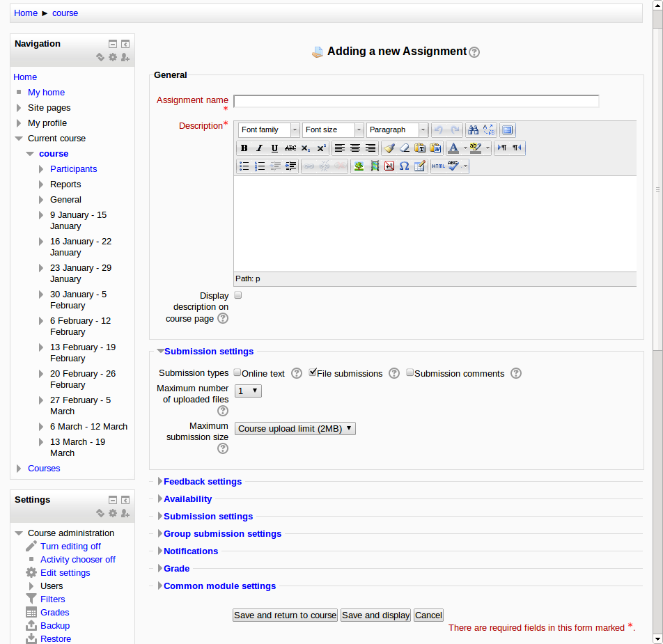Insert a numbered list
Screen dimensions: 663x644
click(259, 166)
